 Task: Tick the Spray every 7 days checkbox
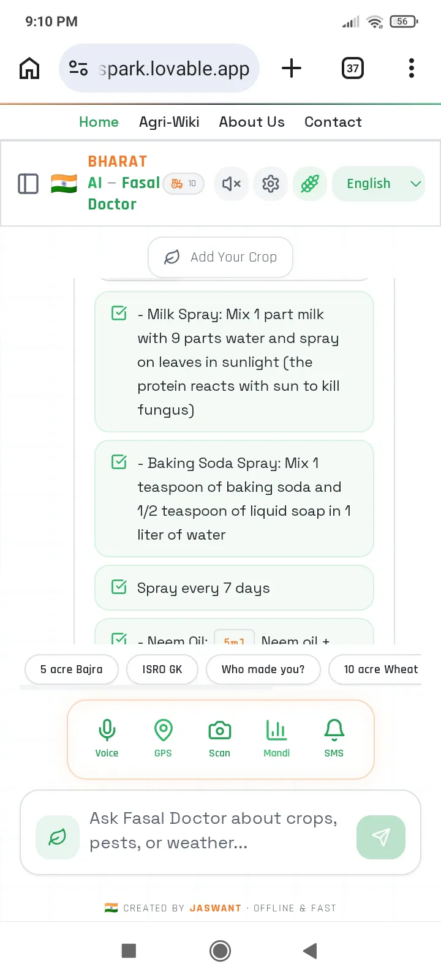(x=119, y=587)
